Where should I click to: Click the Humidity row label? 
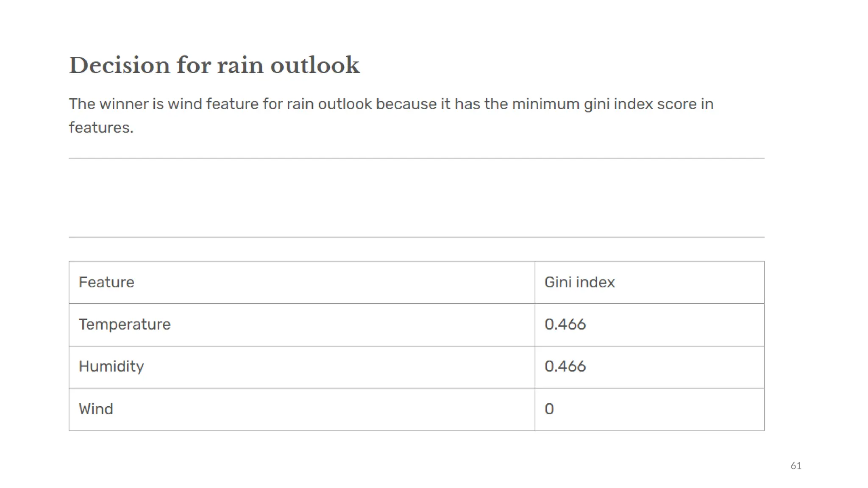[x=111, y=366]
